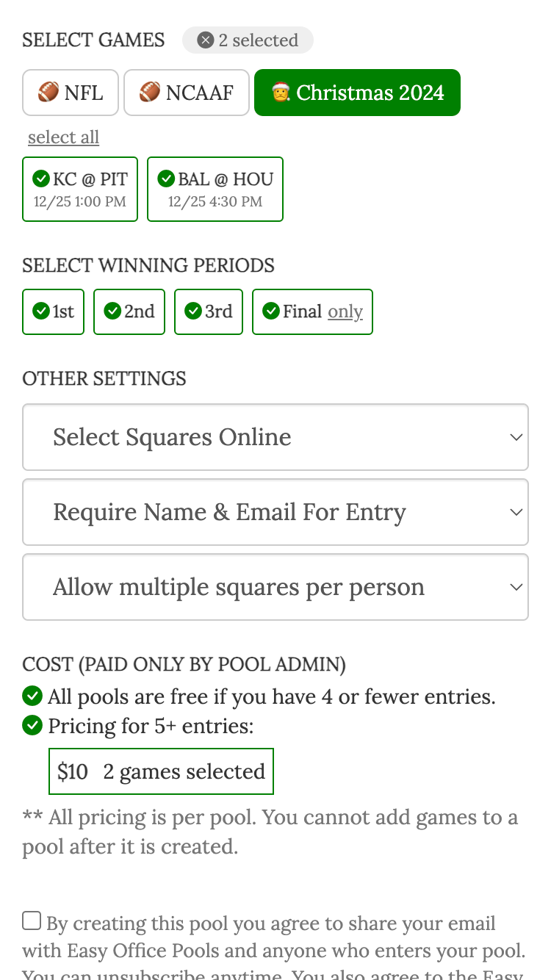Switch to the Christmas 2024 tab
551x980 pixels.
click(357, 93)
